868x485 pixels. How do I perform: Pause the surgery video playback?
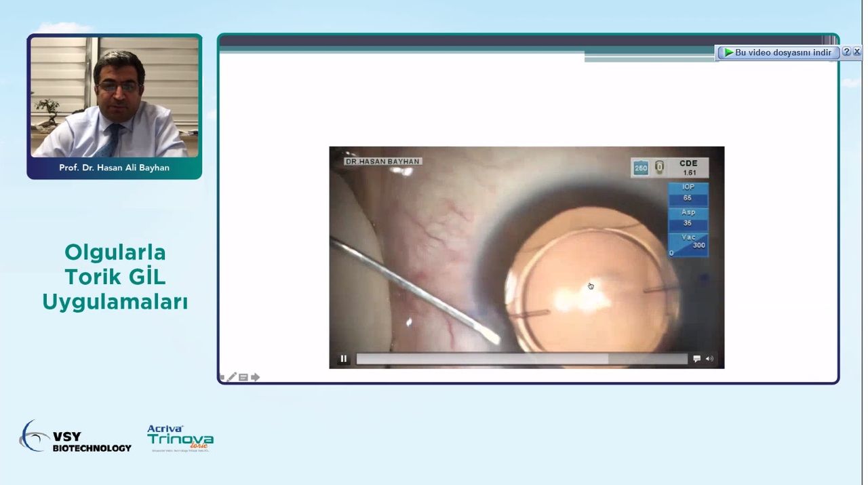344,359
